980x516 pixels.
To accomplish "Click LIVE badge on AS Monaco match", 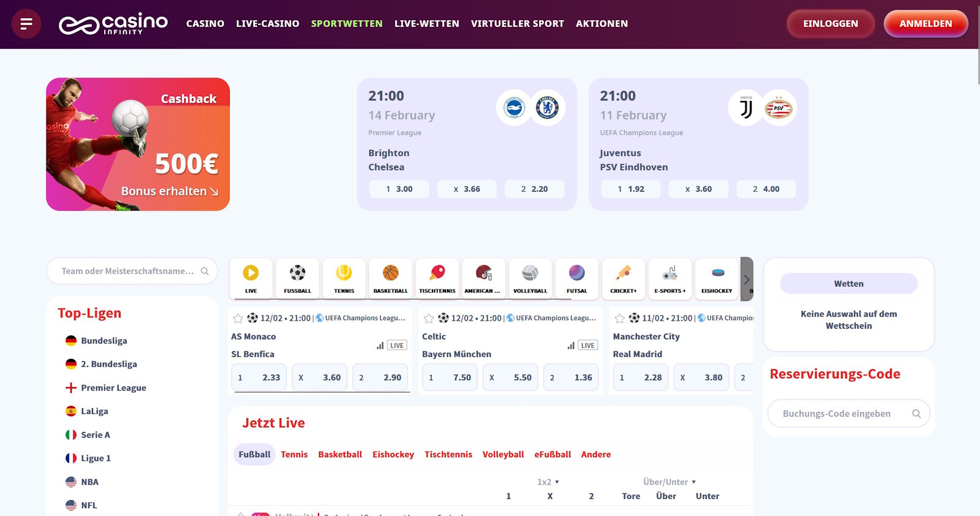I will pos(397,346).
